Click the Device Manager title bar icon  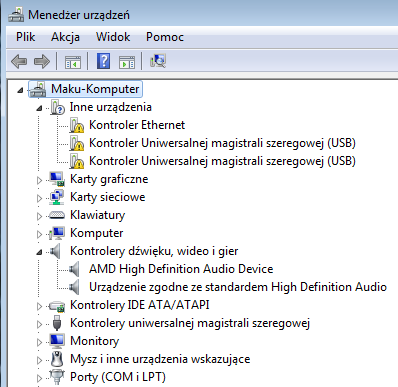(x=16, y=14)
